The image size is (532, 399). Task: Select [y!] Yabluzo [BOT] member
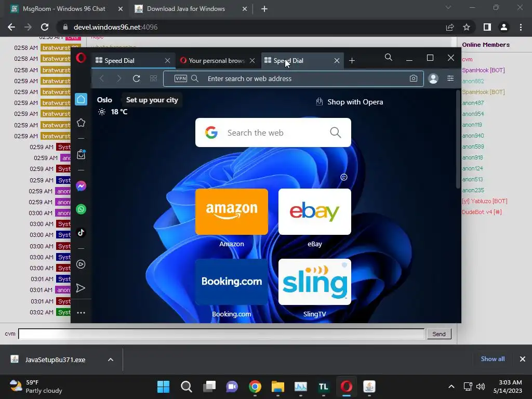click(485, 201)
